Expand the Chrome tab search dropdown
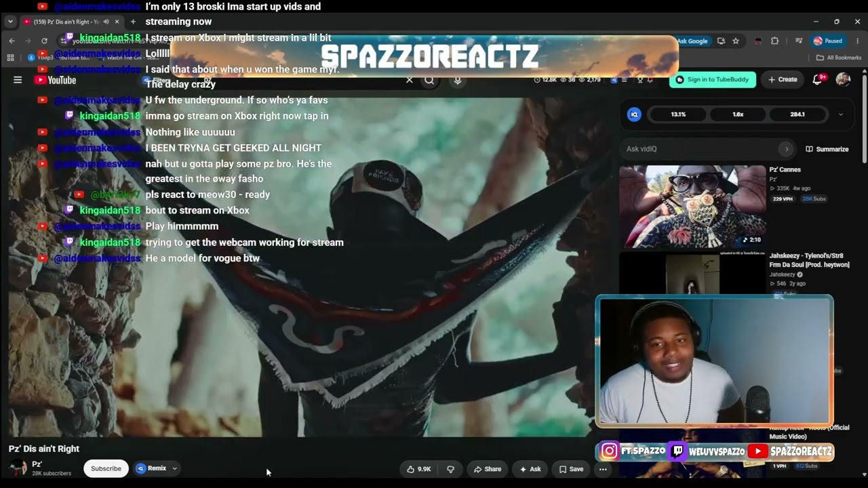 9,22
